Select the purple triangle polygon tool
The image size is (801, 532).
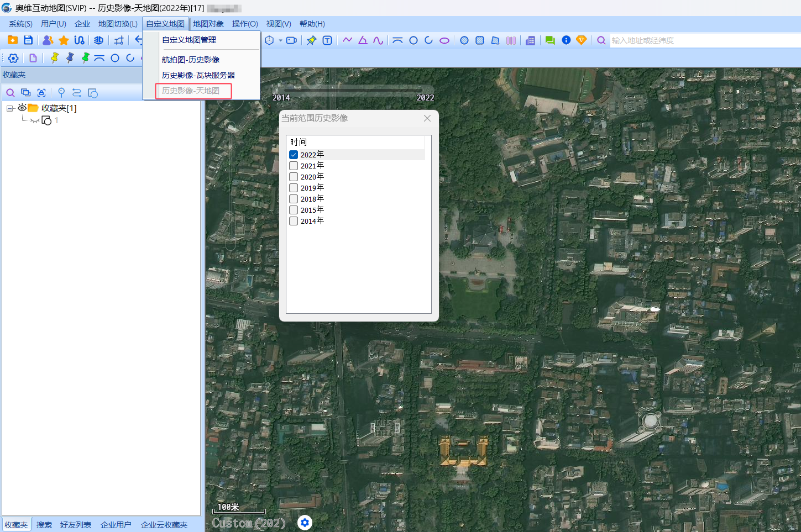point(363,40)
